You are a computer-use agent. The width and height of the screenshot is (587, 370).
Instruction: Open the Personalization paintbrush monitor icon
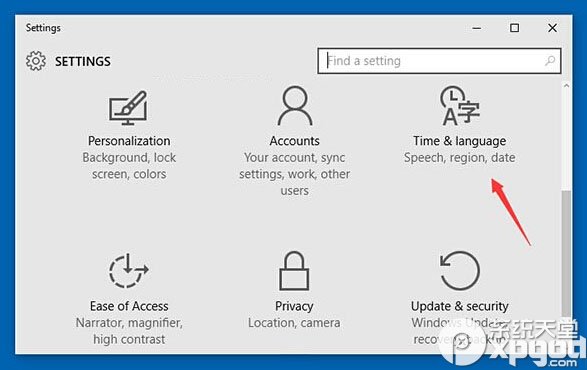tap(128, 108)
